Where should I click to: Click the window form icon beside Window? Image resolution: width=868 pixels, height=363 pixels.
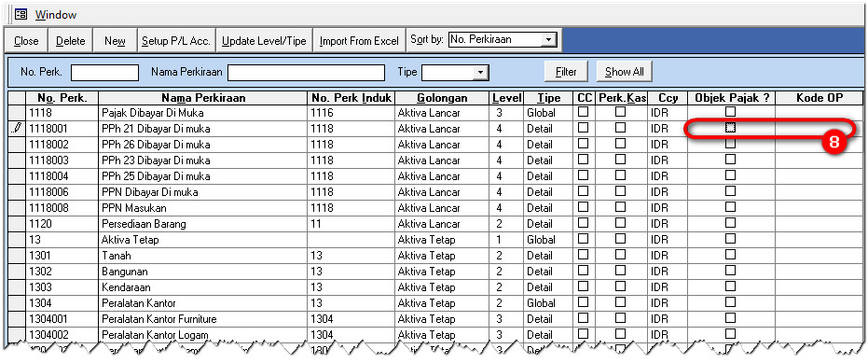21,15
